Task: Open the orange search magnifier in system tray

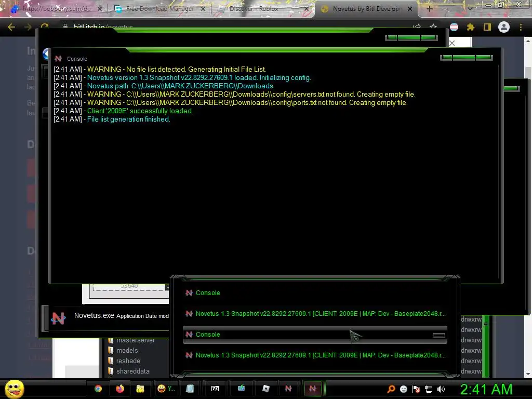Action: pyautogui.click(x=391, y=389)
